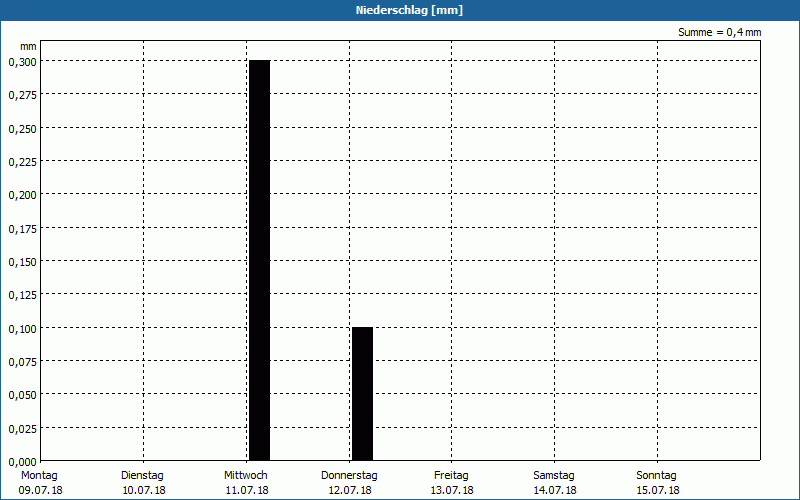The image size is (800, 500).
Task: Click the Niederschlag [mm] chart title
Action: [x=409, y=10]
